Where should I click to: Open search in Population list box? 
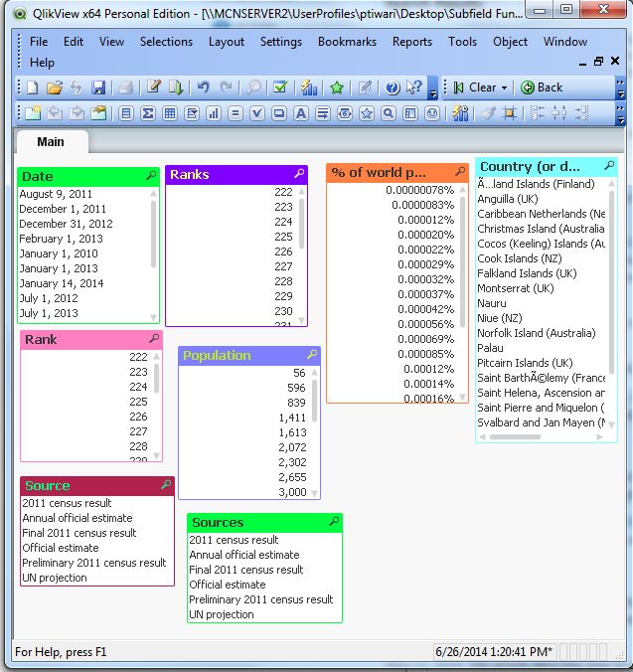pos(312,354)
